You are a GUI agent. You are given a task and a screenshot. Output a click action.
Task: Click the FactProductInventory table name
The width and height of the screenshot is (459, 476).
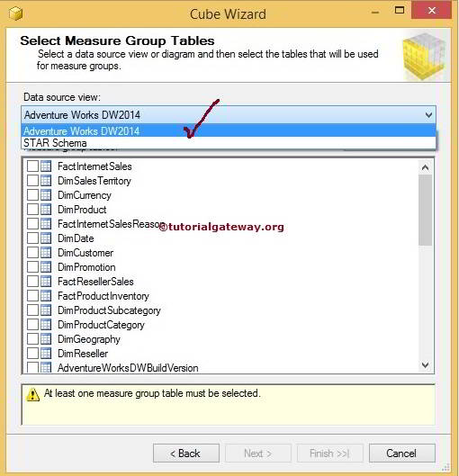click(x=103, y=296)
